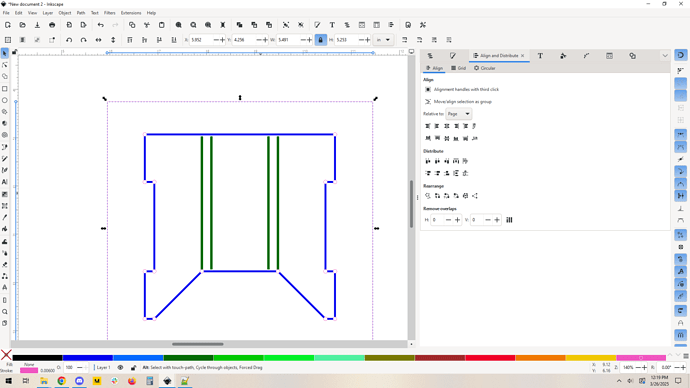Select the Text tool in toolbox
The height and width of the screenshot is (388, 690).
pyautogui.click(x=5, y=182)
